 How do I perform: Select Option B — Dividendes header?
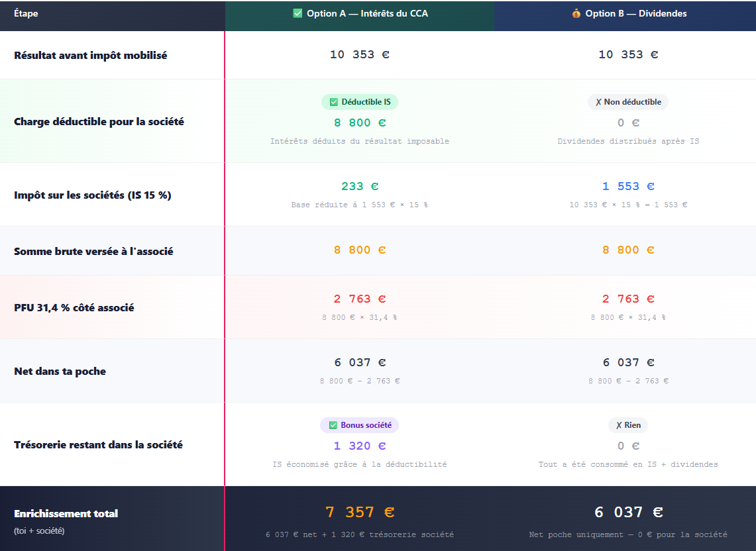pos(625,15)
